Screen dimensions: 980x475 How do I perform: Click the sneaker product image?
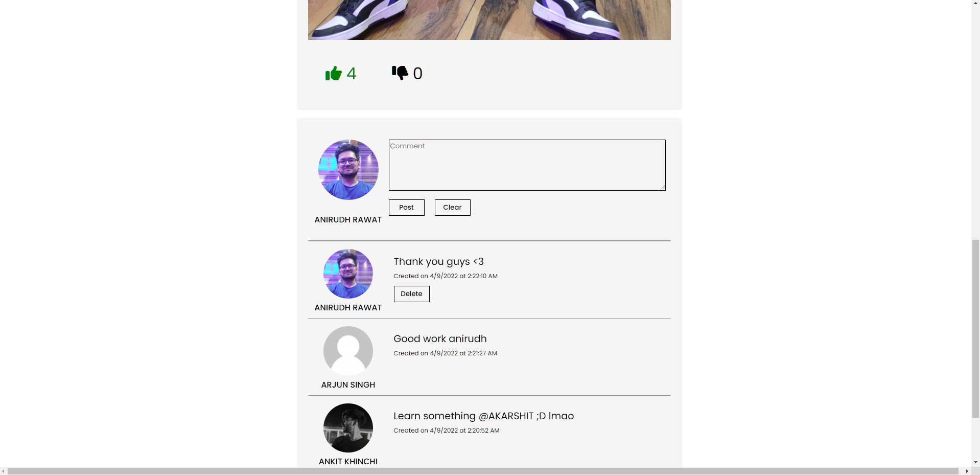click(x=489, y=19)
